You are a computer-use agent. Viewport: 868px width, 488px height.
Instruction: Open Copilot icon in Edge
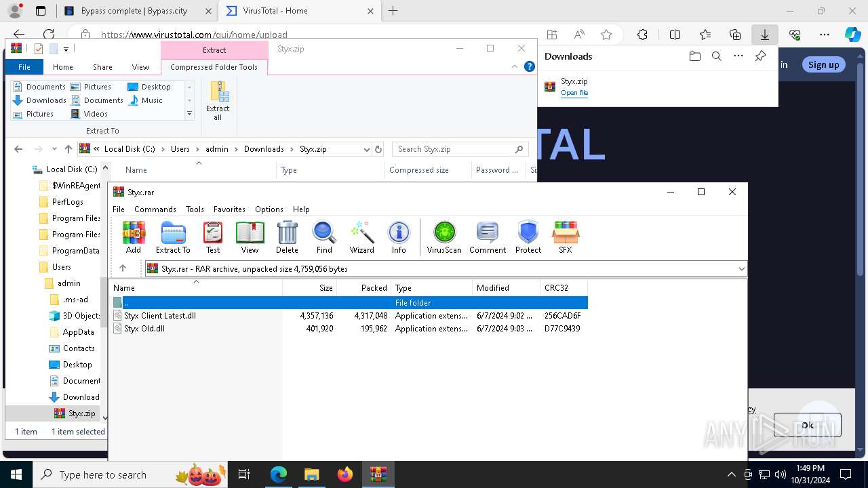click(852, 35)
